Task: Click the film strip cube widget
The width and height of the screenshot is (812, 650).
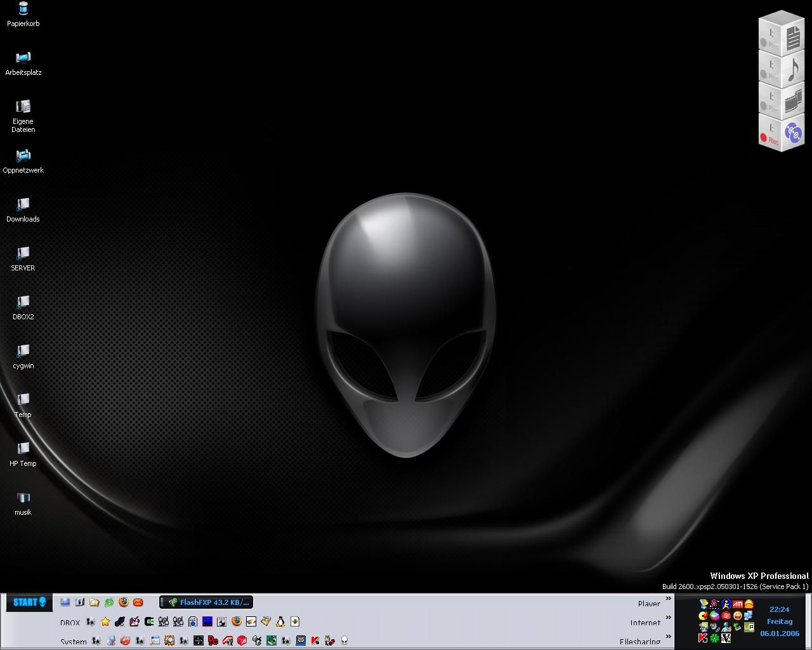Action: 793,102
